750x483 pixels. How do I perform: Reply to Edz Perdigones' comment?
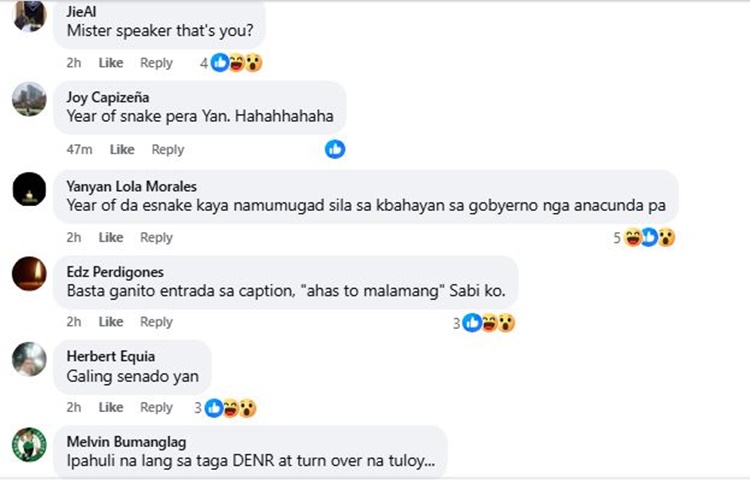(156, 322)
